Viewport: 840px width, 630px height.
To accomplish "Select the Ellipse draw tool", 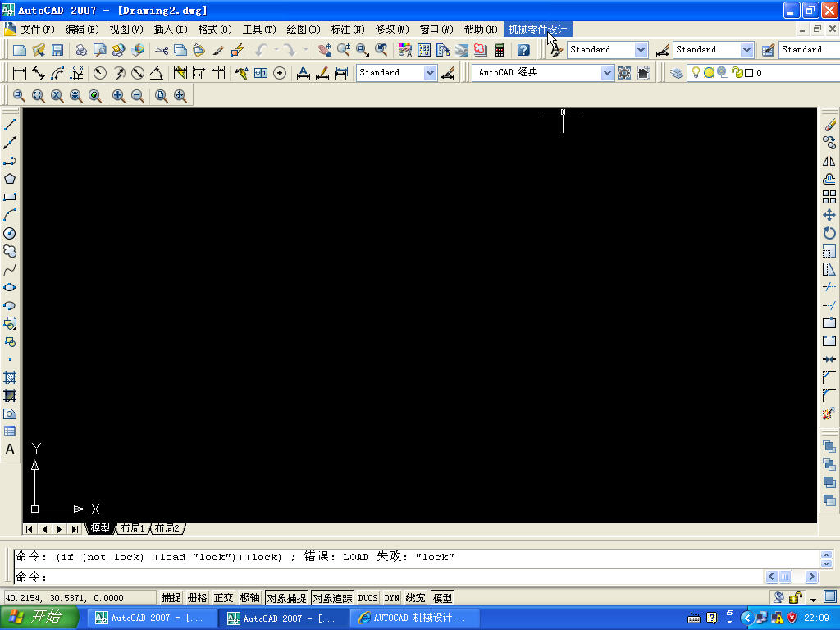I will click(x=10, y=288).
